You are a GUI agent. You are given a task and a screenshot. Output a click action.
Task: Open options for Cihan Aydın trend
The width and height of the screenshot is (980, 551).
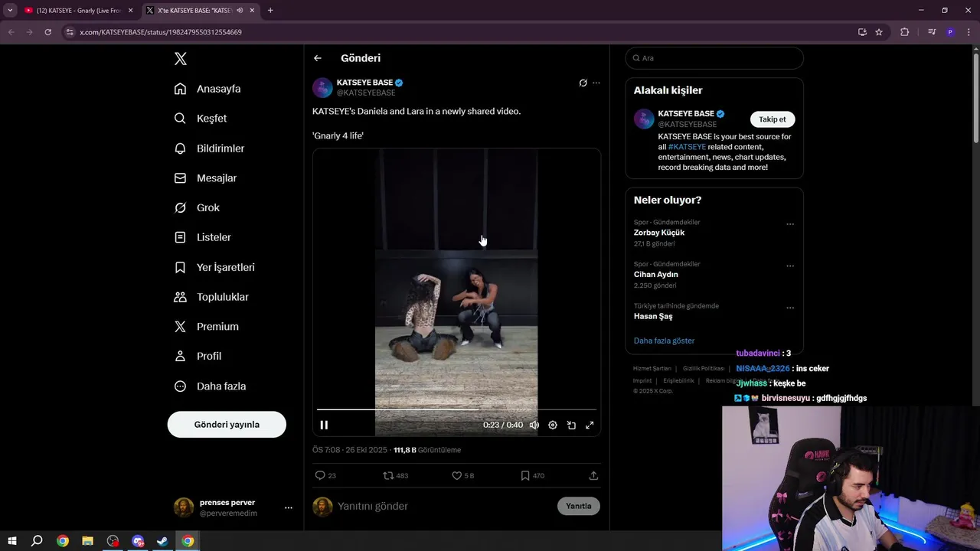coord(790,266)
